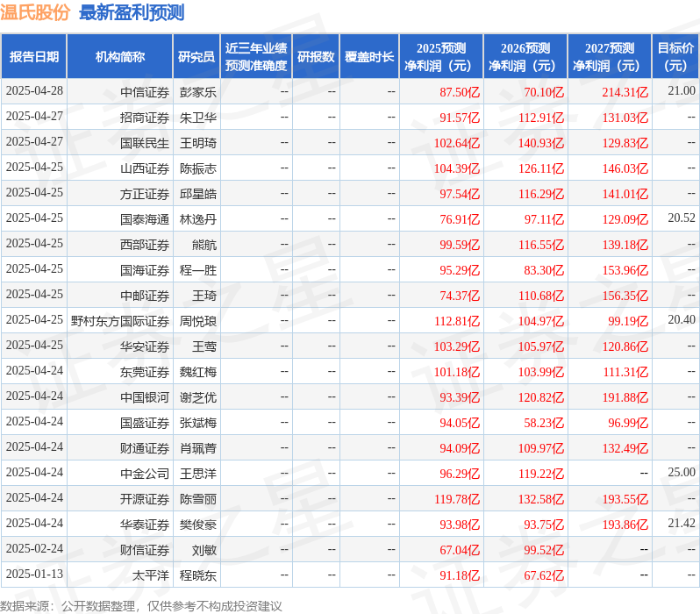Select the 119.78亿 value
Image resolution: width=700 pixels, height=614 pixels.
pyautogui.click(x=457, y=499)
